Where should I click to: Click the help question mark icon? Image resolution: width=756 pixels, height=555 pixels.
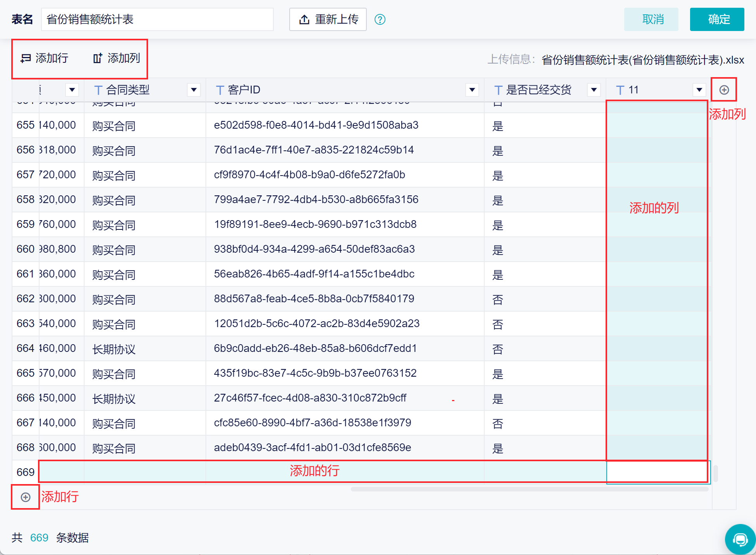(380, 19)
